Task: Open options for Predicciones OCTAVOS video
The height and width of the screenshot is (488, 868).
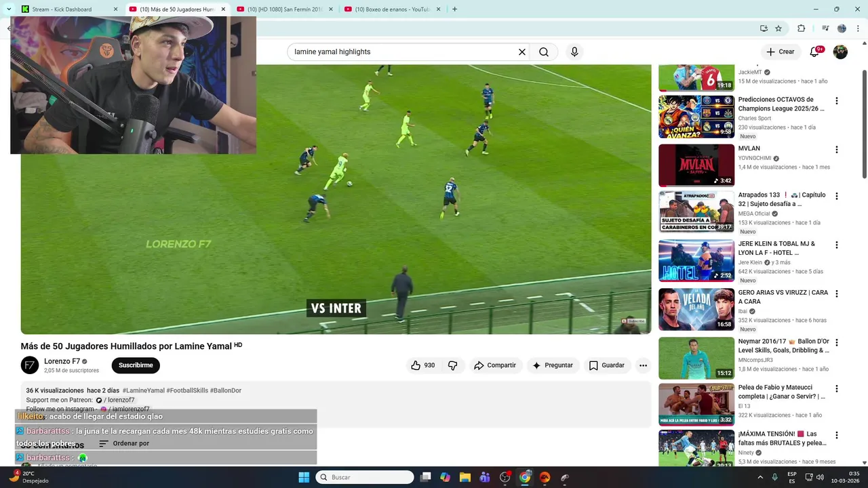Action: pos(836,101)
